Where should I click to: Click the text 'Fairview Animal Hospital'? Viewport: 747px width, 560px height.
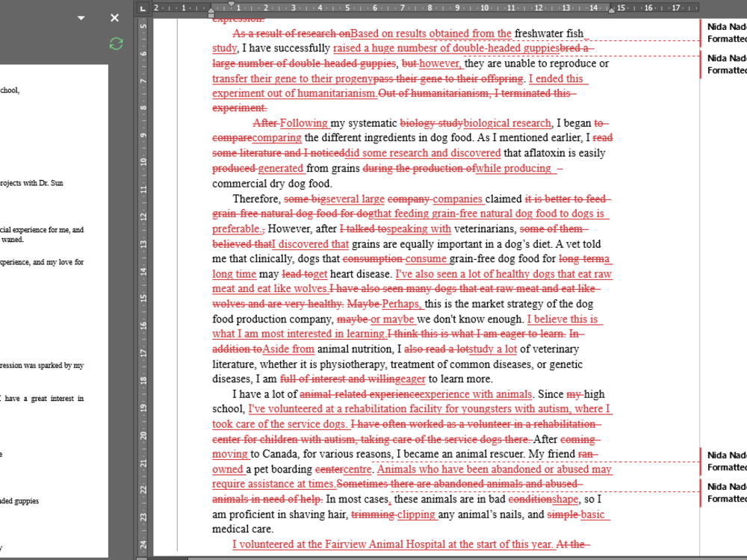(384, 544)
